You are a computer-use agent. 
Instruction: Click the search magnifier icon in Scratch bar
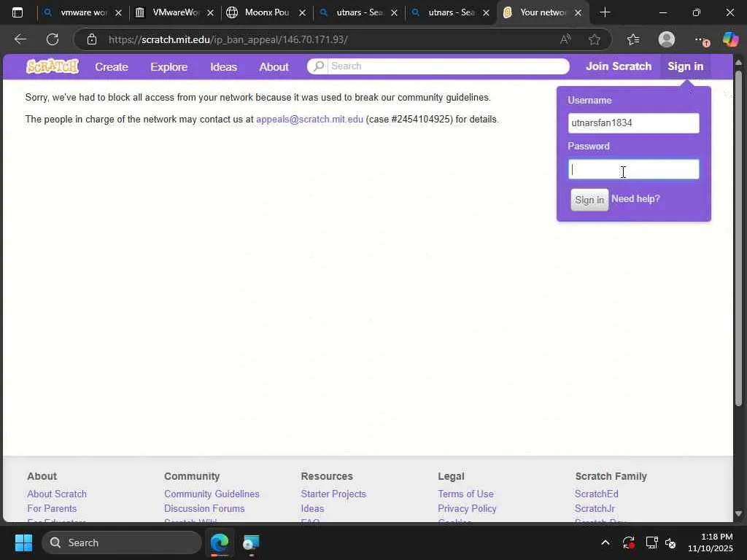coord(319,66)
